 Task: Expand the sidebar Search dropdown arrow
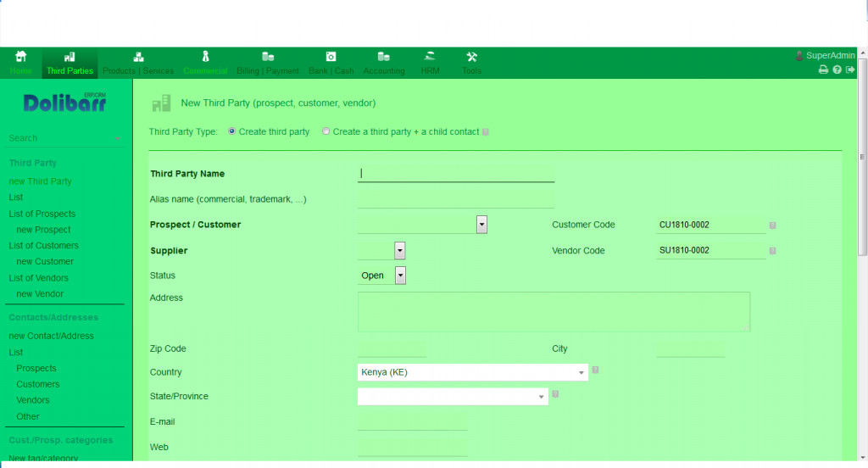click(117, 138)
